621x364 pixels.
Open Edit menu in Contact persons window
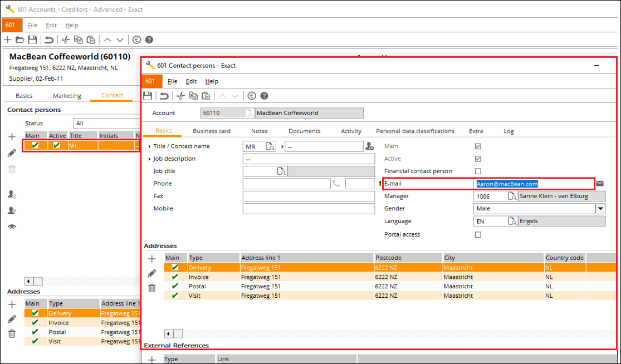click(x=191, y=81)
